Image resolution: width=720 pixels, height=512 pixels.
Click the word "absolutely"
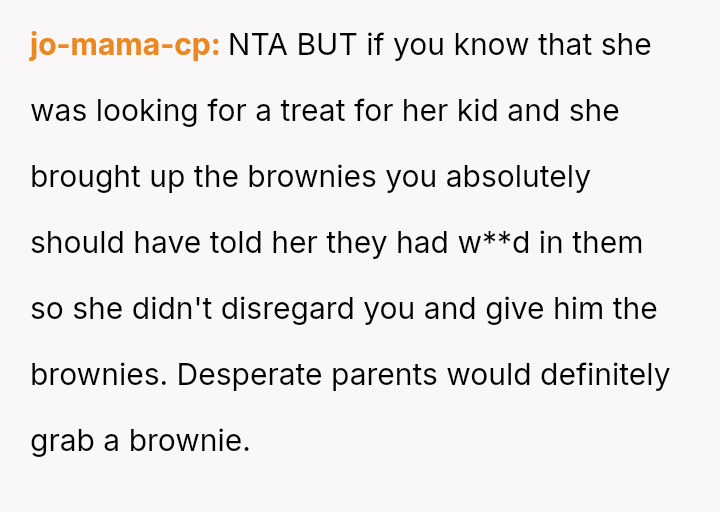[x=518, y=177]
